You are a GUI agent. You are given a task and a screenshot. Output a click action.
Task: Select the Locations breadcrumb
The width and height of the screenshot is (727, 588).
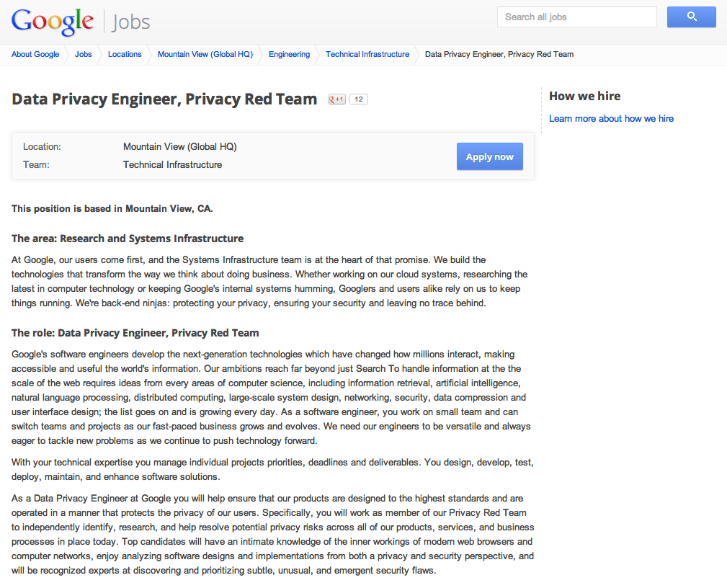click(x=125, y=54)
